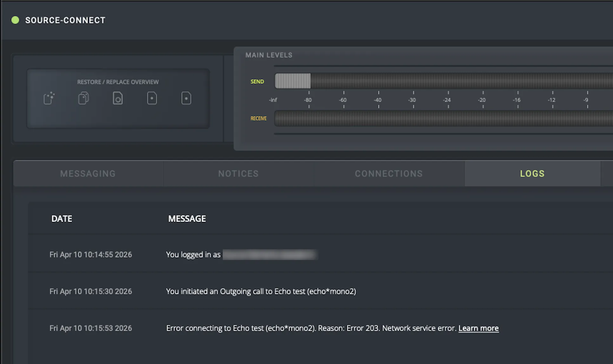The image size is (613, 364).
Task: Click the RECEIVE meter label
Action: pyautogui.click(x=259, y=118)
